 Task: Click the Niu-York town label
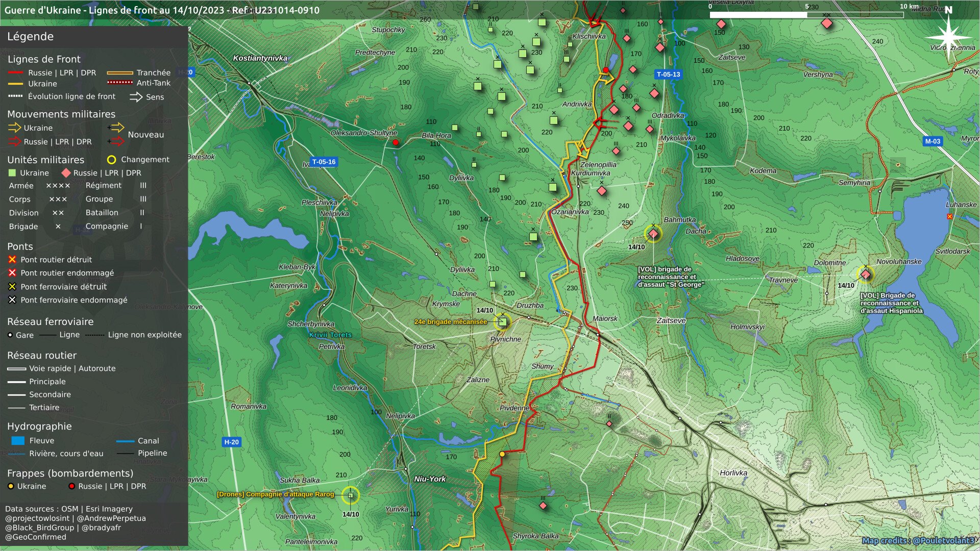click(x=430, y=479)
